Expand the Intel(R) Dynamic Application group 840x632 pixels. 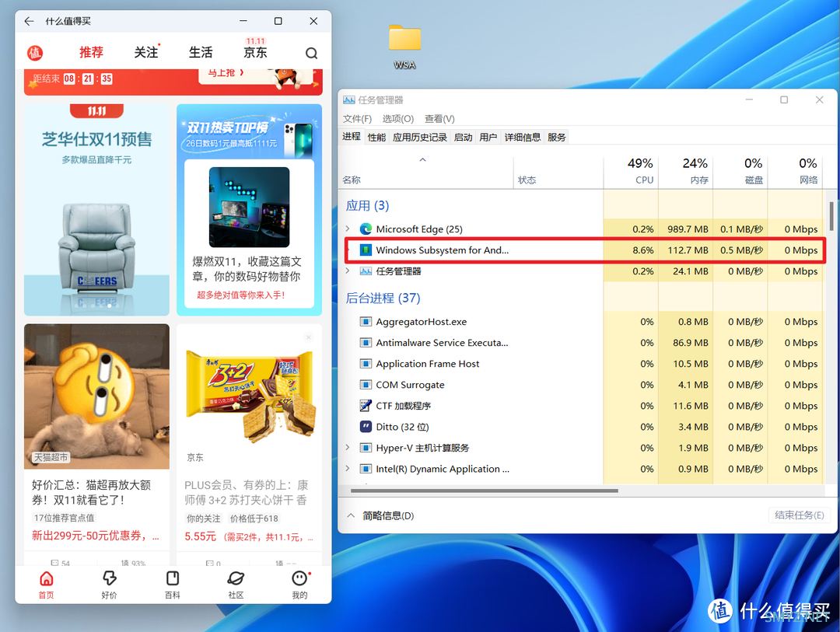[348, 469]
